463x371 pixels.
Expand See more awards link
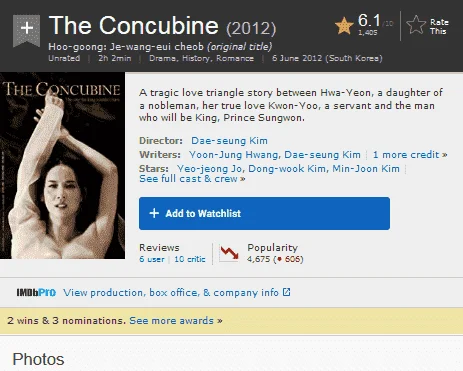[x=176, y=321]
